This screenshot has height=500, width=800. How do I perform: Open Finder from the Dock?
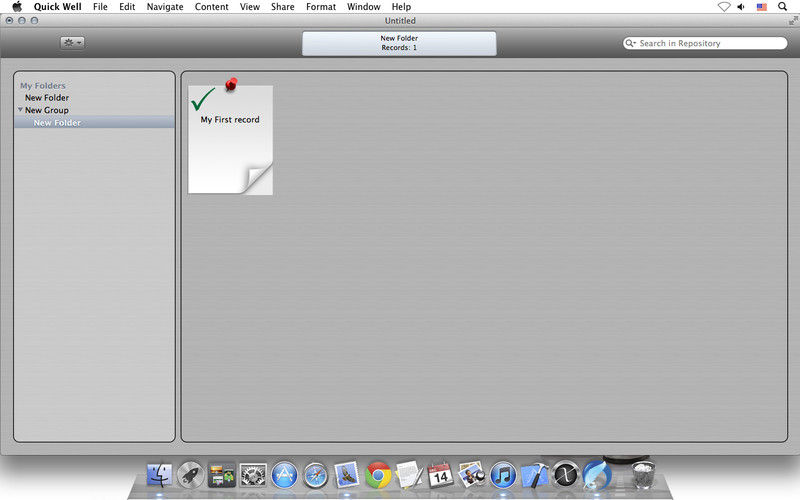point(159,476)
